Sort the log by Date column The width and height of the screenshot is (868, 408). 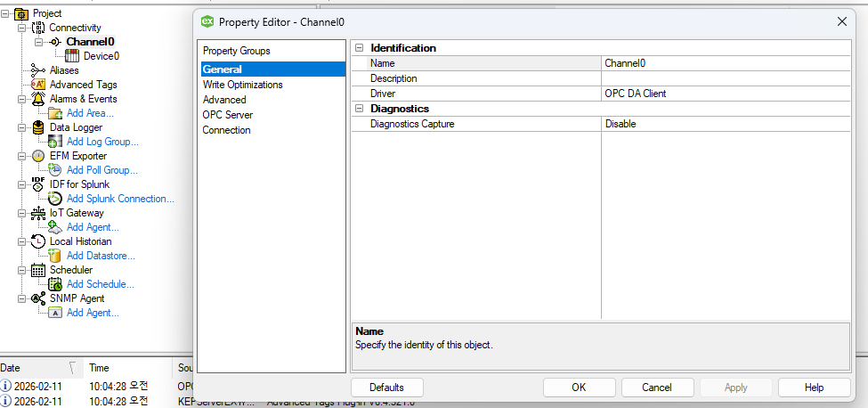coord(42,368)
